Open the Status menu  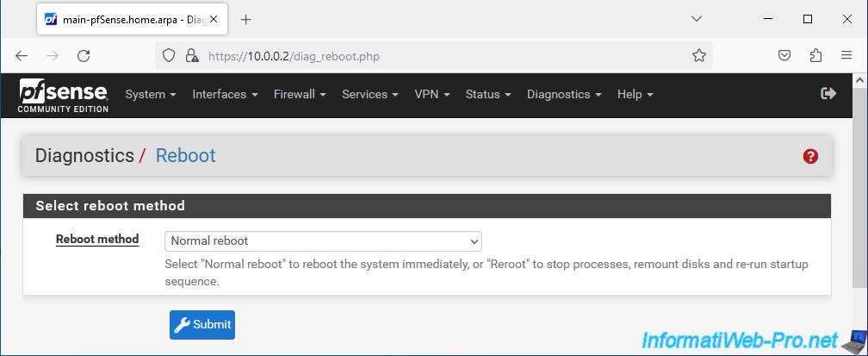click(488, 94)
